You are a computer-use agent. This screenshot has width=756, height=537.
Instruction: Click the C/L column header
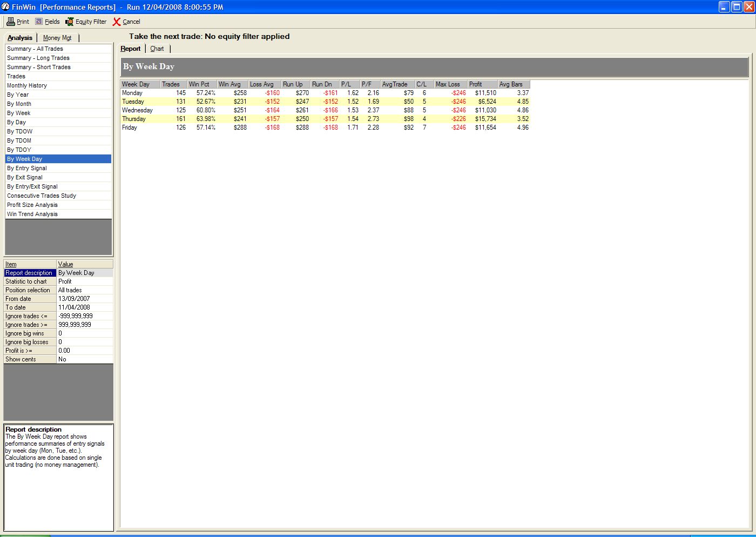click(425, 84)
